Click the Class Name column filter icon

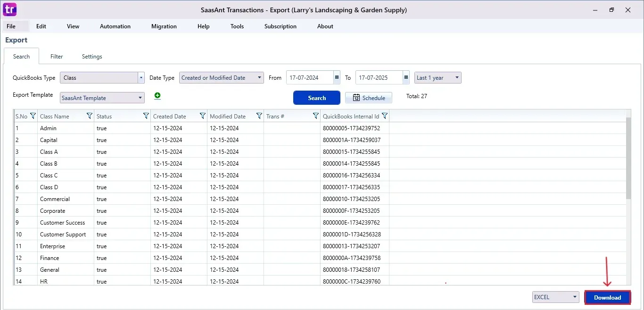point(90,116)
